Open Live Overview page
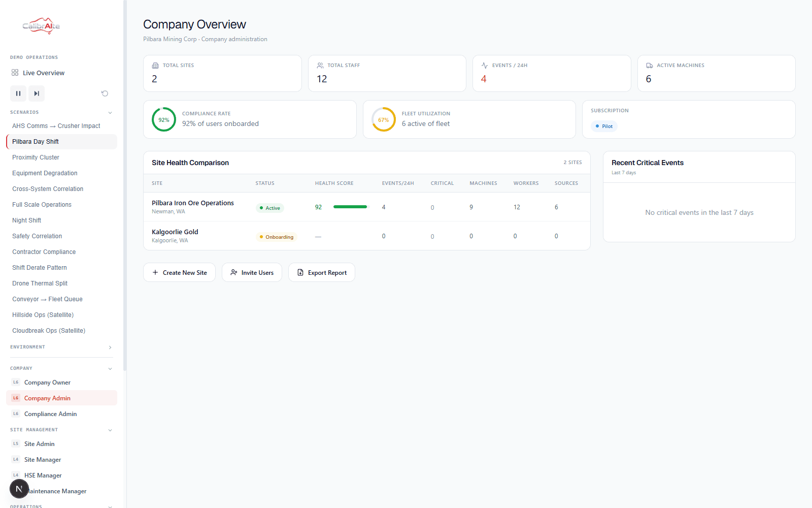 pos(61,73)
